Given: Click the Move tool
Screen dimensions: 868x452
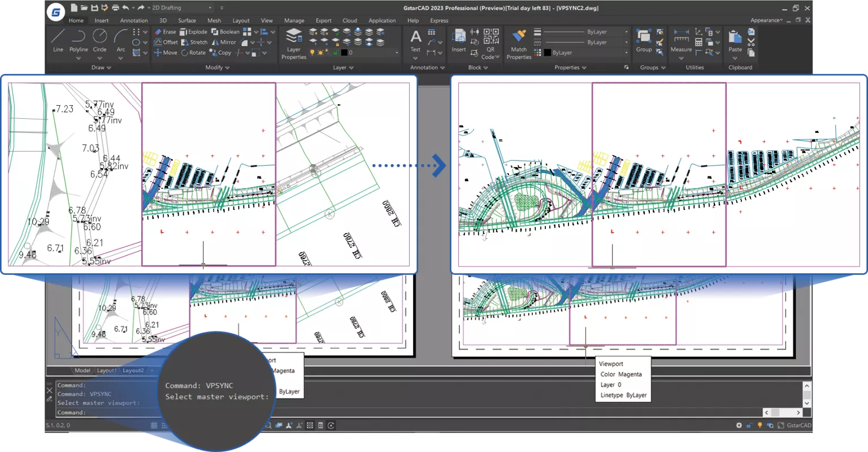Looking at the screenshot, I should [x=166, y=53].
